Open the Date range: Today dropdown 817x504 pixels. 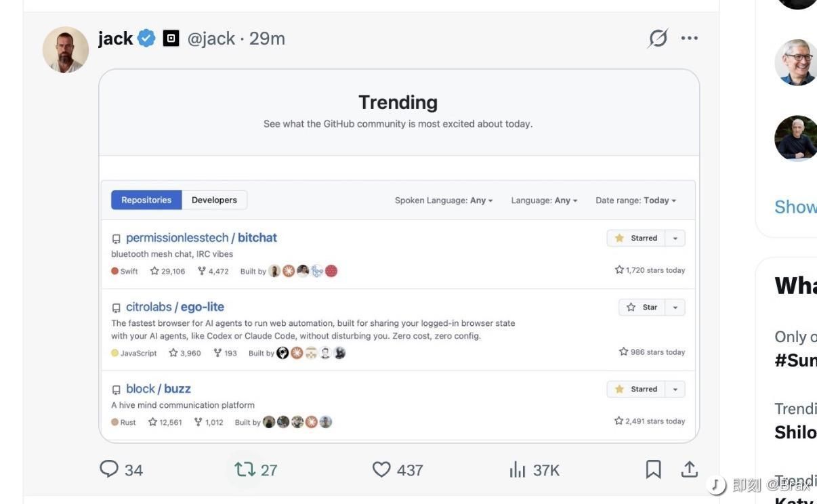pyautogui.click(x=635, y=201)
